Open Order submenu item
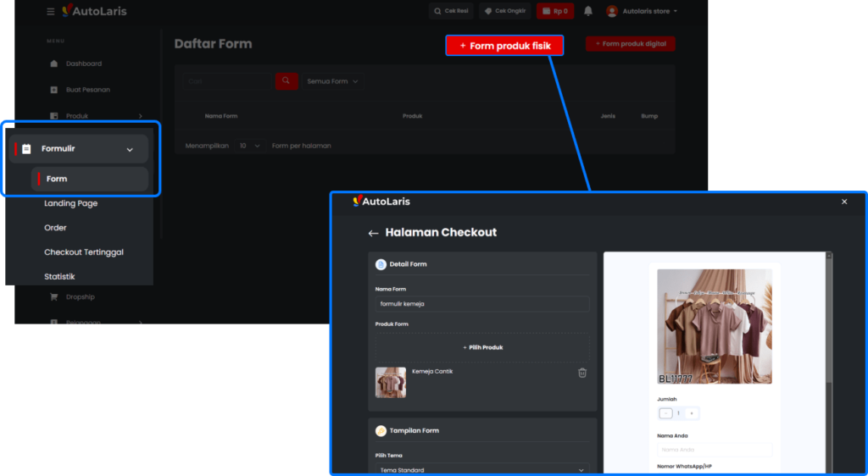Screen dimensions: 868x476 point(55,228)
